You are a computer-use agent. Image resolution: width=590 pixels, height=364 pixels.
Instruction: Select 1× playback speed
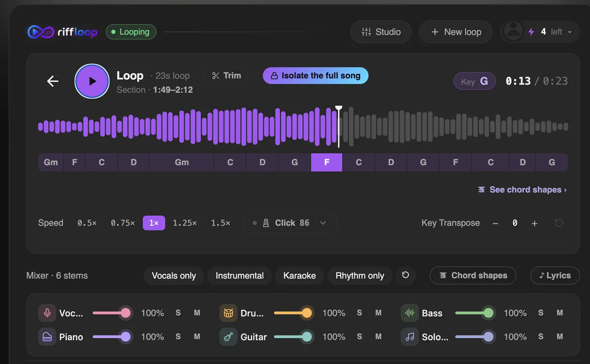tap(154, 223)
